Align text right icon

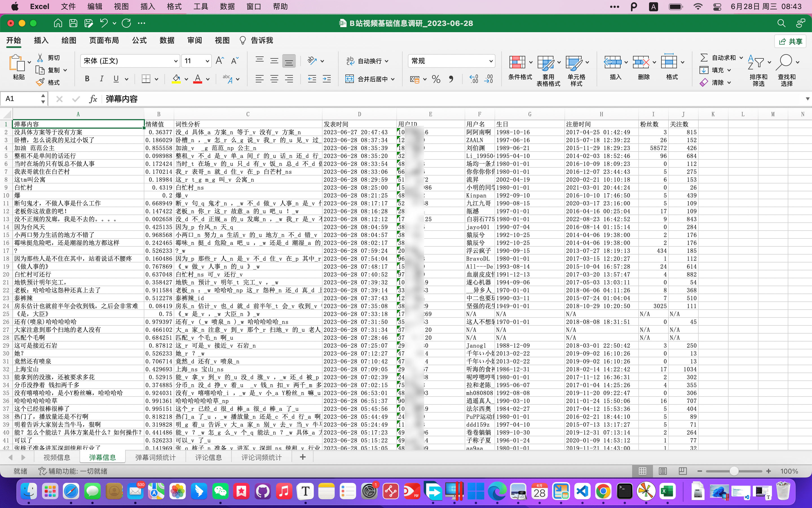click(289, 79)
